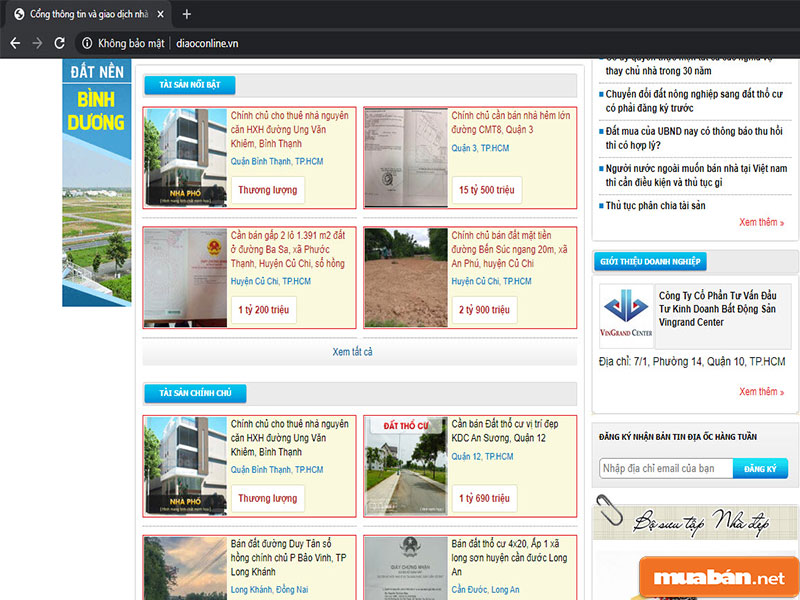The width and height of the screenshot is (800, 600).
Task: Open article Thủ tục phân chia tài sản
Action: (655, 206)
